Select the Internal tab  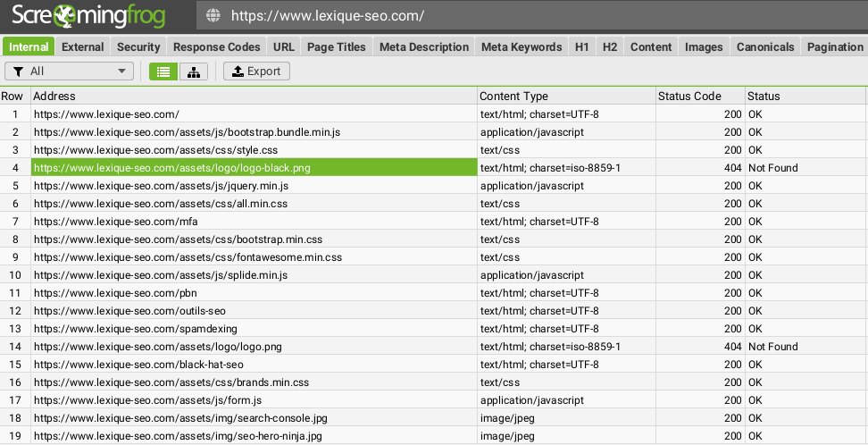pos(29,47)
